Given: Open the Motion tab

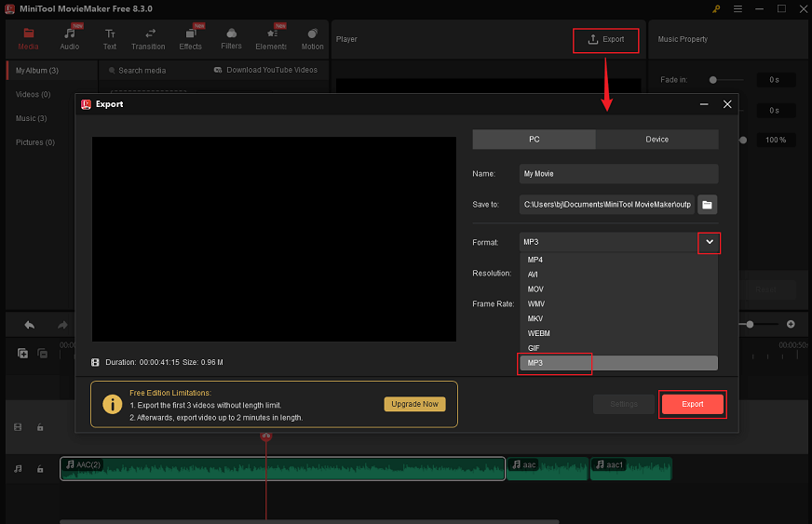Looking at the screenshot, I should click(312, 39).
